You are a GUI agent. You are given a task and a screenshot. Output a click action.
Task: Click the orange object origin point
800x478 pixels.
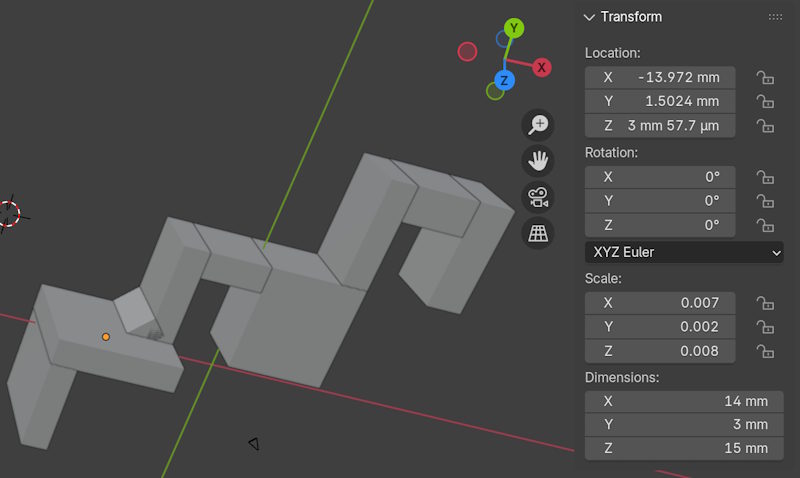[106, 337]
